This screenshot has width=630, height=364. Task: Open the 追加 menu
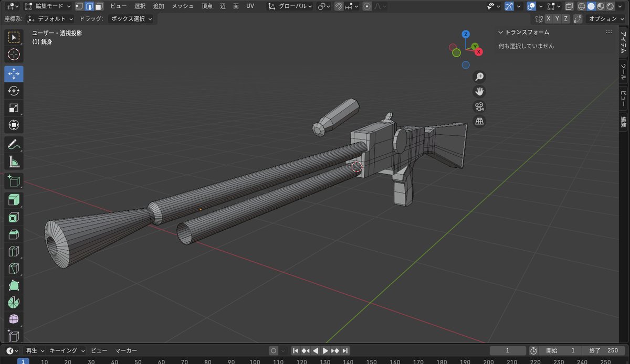click(159, 6)
